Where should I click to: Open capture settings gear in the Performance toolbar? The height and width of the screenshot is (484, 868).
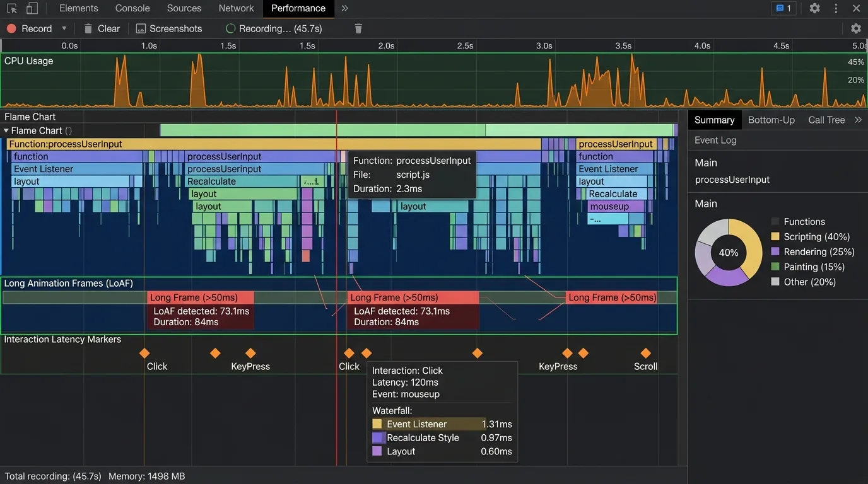[x=856, y=28]
